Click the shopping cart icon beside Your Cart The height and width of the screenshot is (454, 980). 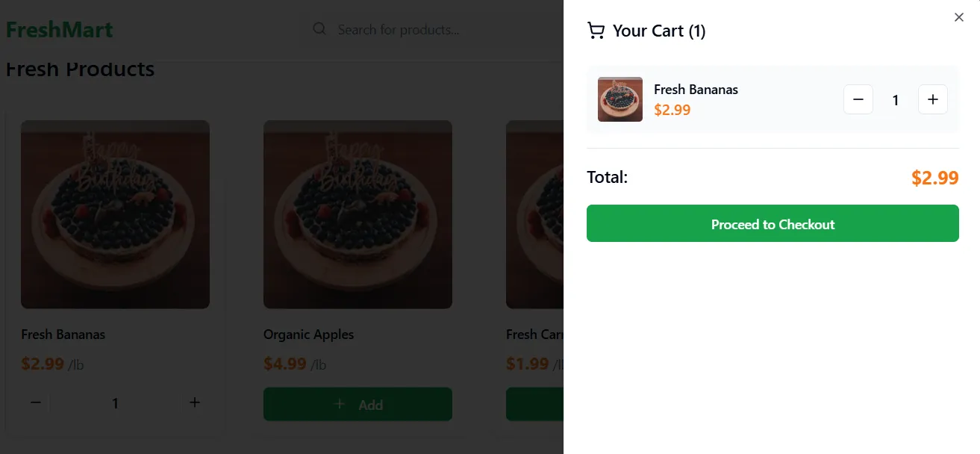click(x=596, y=31)
